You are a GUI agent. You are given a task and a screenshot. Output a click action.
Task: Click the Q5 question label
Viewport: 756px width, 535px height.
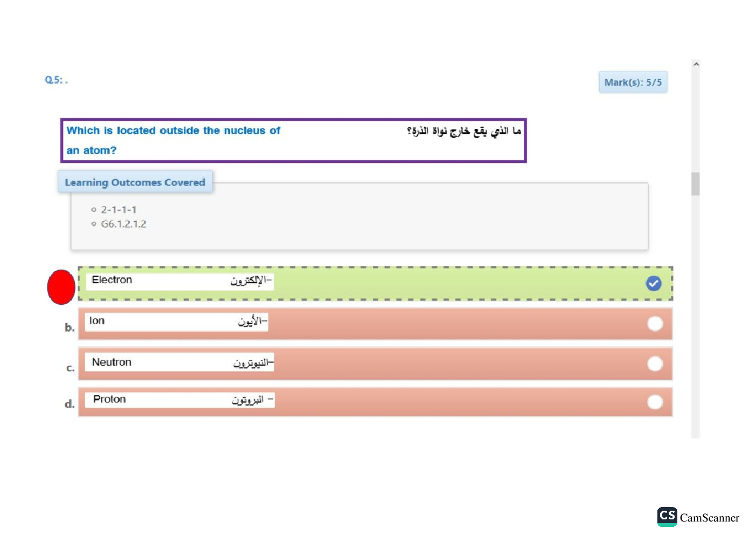pos(56,80)
